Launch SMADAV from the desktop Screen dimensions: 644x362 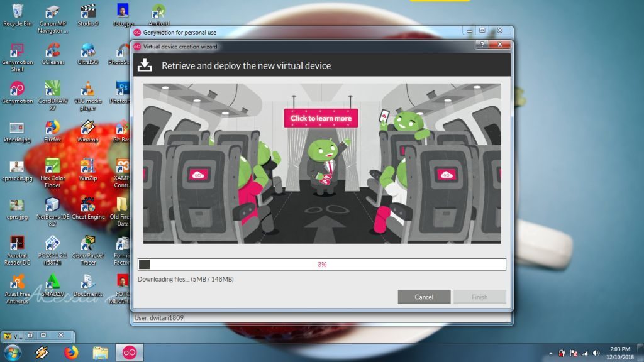(53, 286)
